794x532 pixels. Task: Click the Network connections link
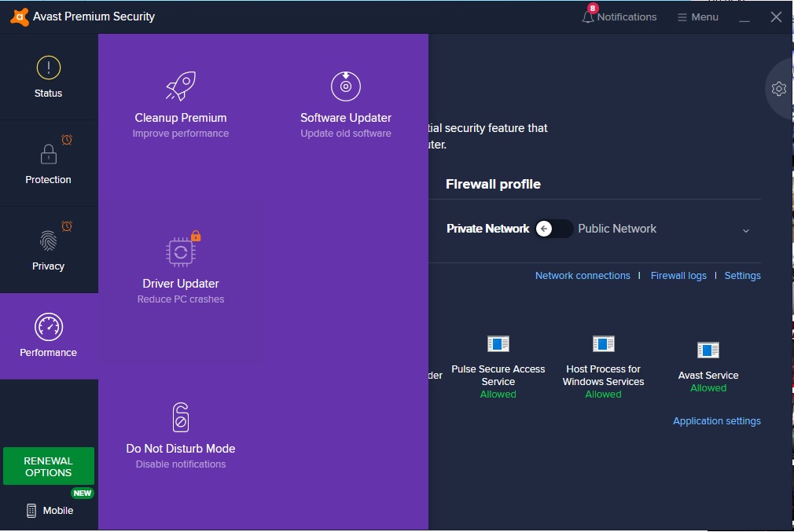pyautogui.click(x=583, y=275)
